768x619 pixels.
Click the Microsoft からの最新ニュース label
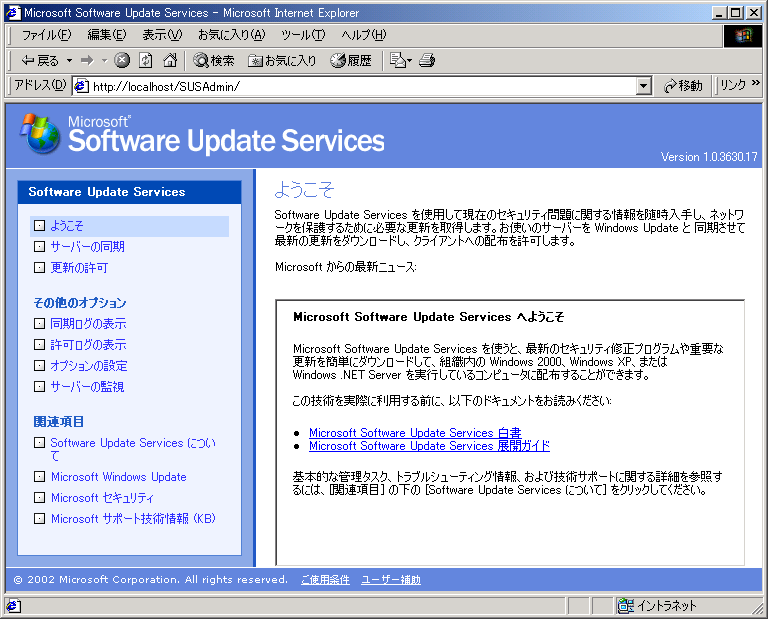pos(345,267)
